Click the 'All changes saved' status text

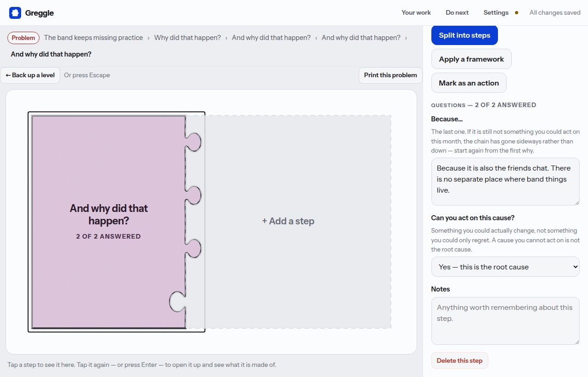pyautogui.click(x=555, y=12)
